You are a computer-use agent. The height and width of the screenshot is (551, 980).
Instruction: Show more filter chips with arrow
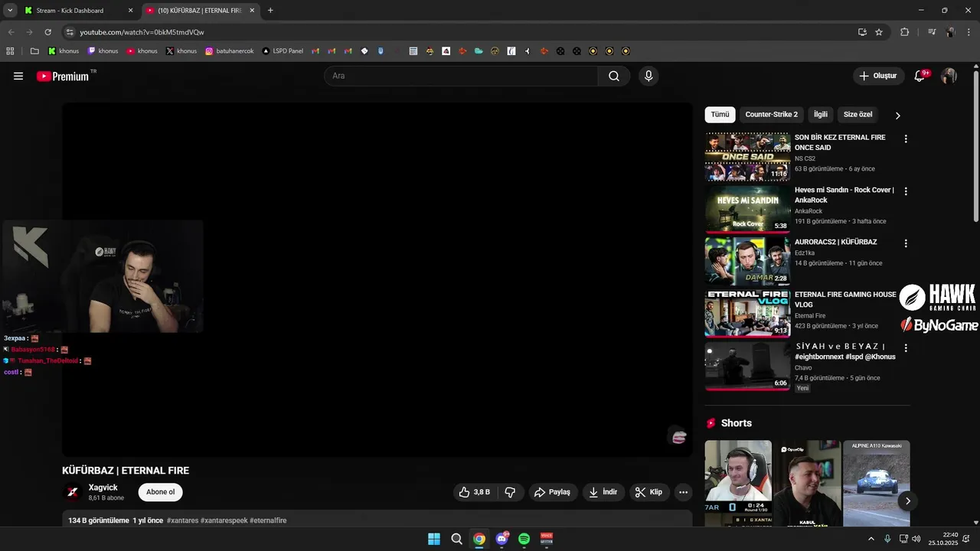898,116
